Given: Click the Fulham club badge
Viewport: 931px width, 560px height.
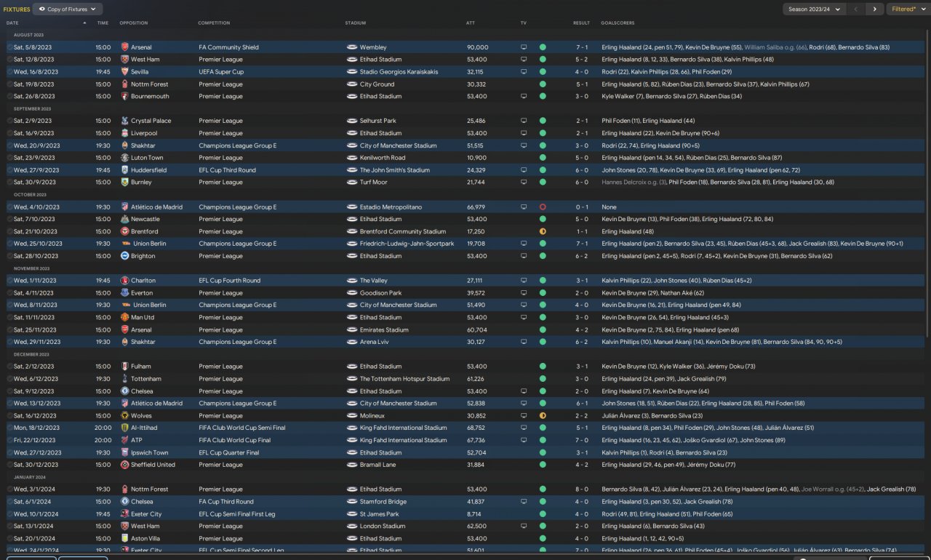Looking at the screenshot, I should 124,367.
